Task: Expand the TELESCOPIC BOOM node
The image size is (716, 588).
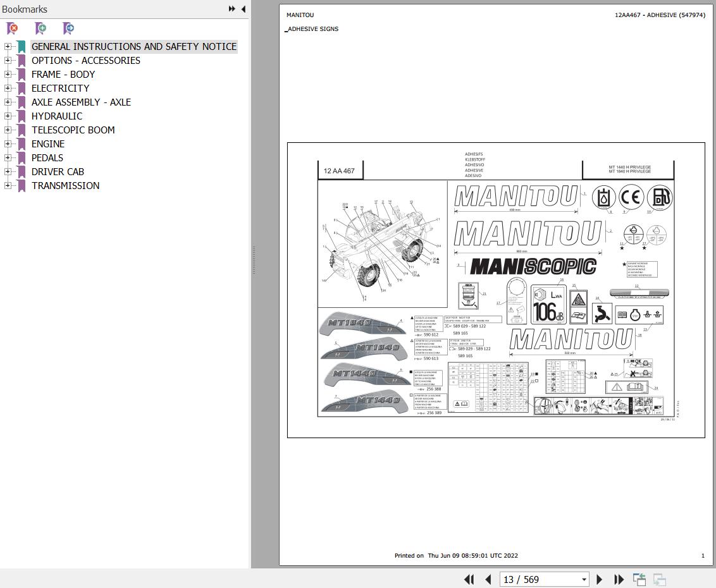Action: click(8, 130)
